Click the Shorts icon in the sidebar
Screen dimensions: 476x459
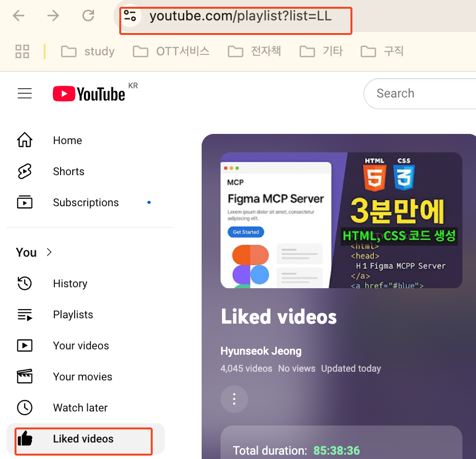pos(25,171)
